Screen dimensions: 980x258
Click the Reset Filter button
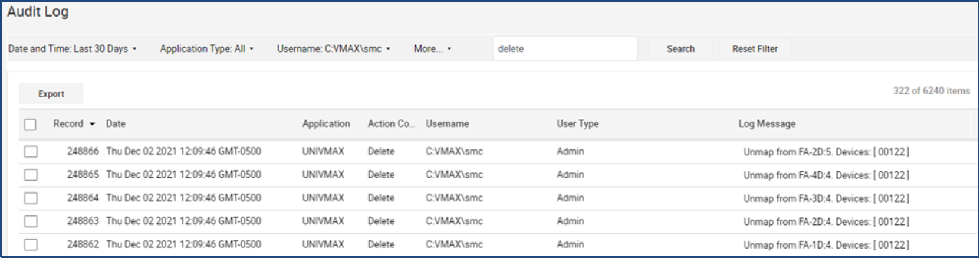click(755, 49)
